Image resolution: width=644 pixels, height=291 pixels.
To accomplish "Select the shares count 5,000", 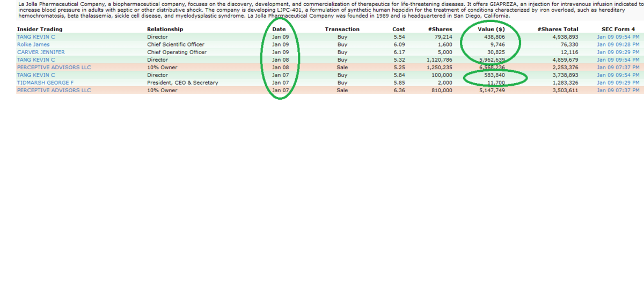I will pos(445,52).
